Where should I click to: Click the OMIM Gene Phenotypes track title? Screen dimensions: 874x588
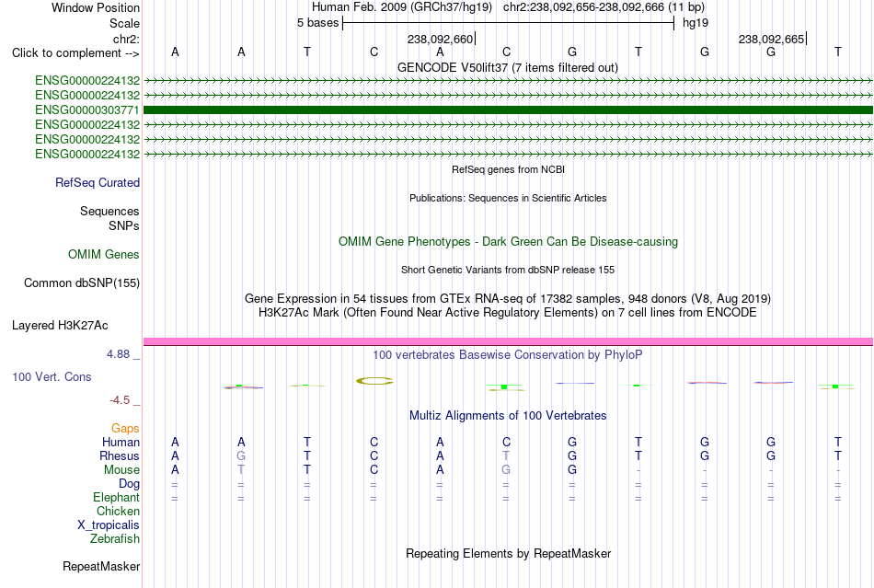[509, 242]
